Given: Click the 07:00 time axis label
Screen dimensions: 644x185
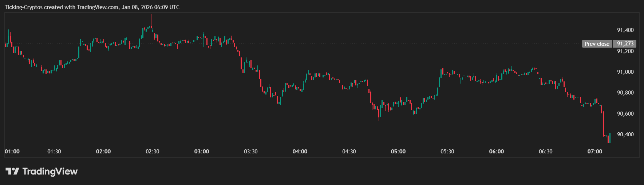Looking at the screenshot, I should click(x=595, y=152).
